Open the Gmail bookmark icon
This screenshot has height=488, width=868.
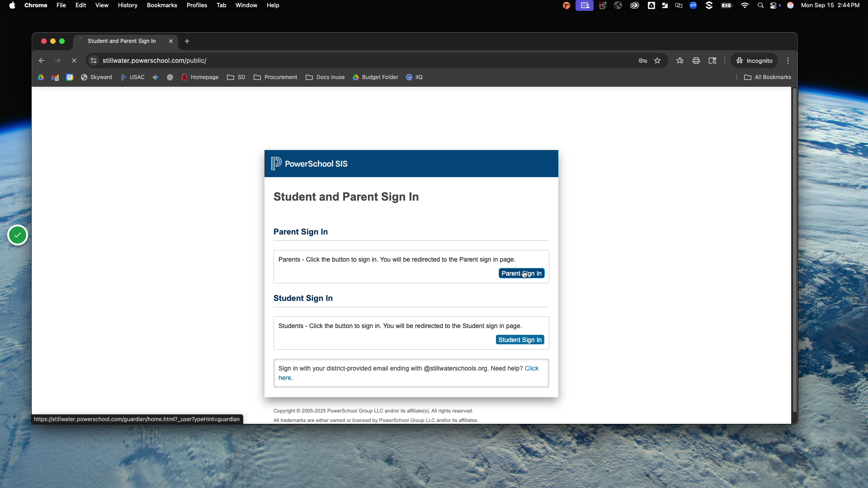pyautogui.click(x=55, y=77)
